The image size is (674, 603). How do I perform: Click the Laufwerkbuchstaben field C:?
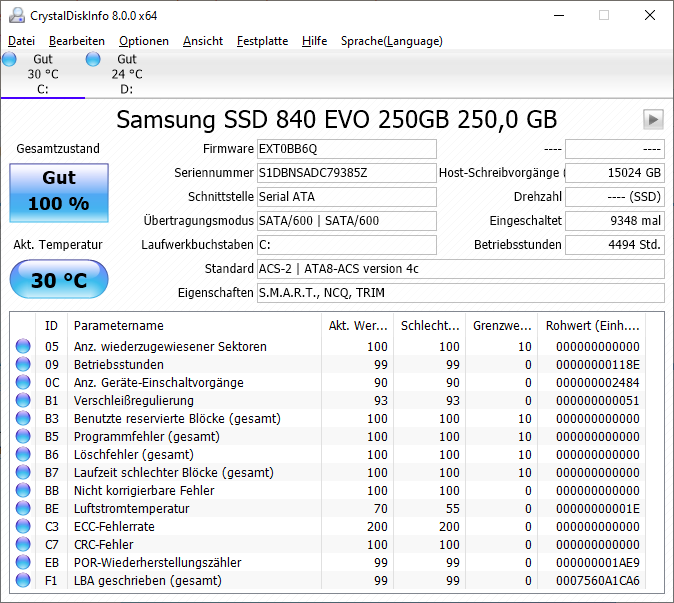coord(346,245)
